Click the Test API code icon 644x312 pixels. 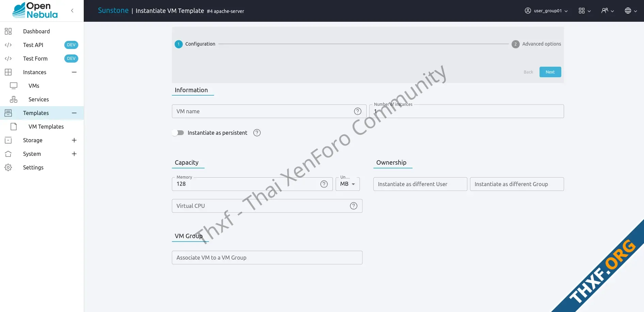tap(8, 45)
